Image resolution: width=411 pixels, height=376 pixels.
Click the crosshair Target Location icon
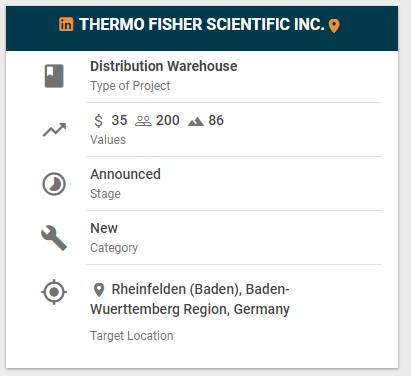click(54, 292)
